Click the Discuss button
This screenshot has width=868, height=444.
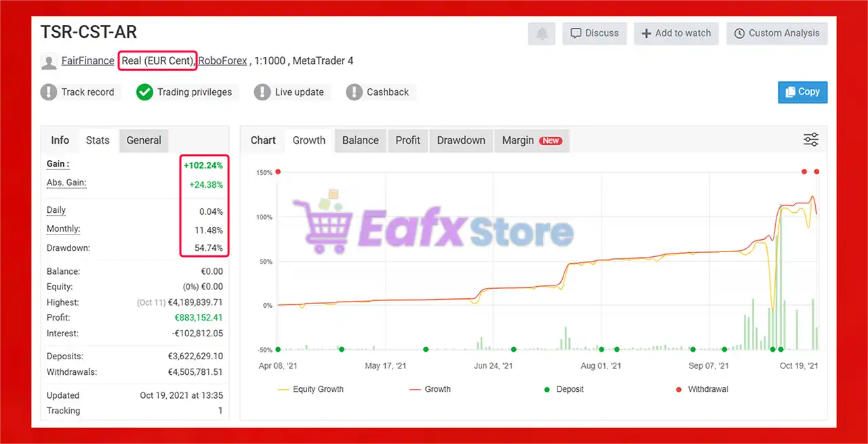[x=594, y=33]
